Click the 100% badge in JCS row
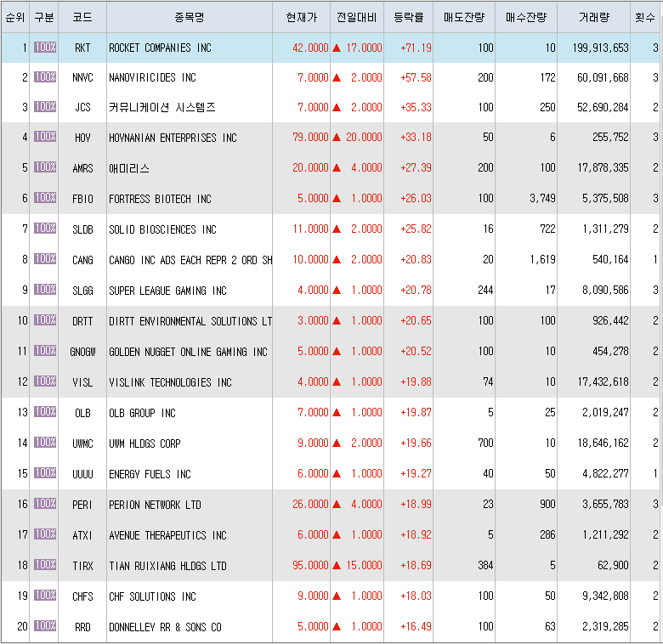This screenshot has width=663, height=644. tap(45, 106)
